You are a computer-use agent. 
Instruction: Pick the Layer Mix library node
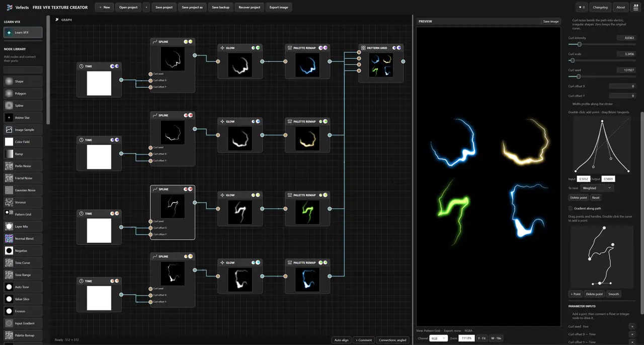[23, 227]
